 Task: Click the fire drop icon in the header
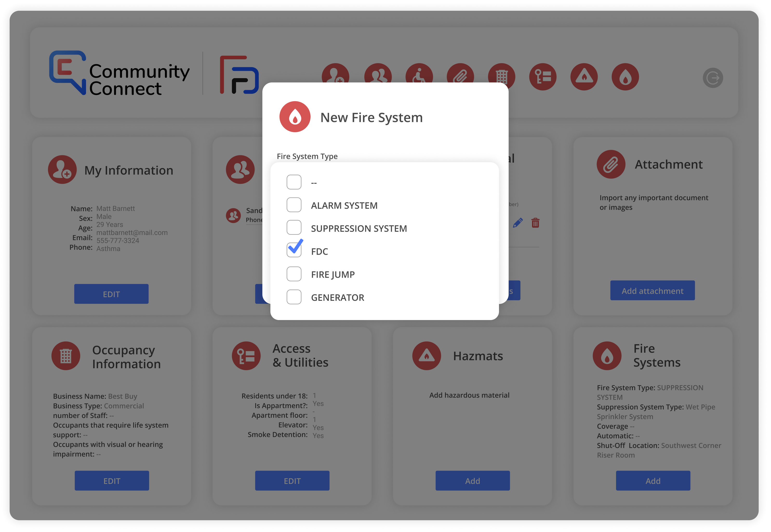(625, 77)
